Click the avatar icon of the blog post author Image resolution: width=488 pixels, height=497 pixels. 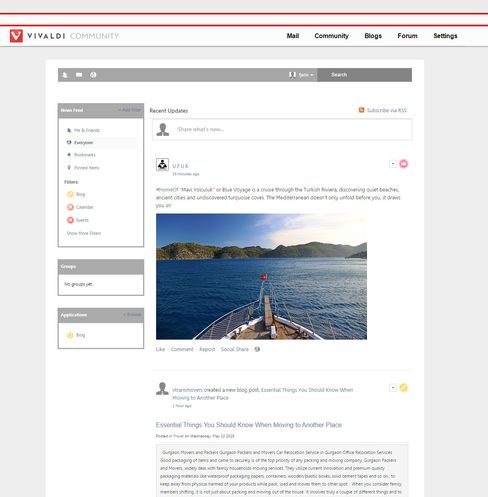point(162,389)
